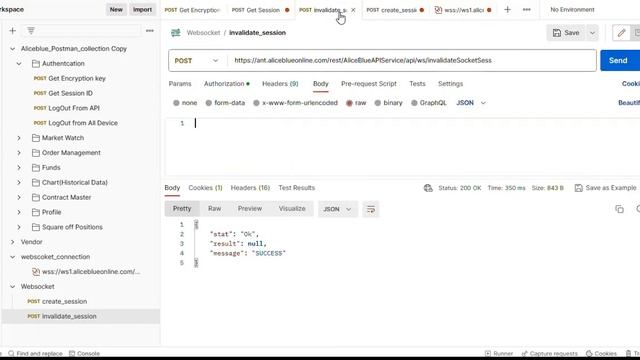Collapse the Authentication folder chevron

[x=19, y=63]
